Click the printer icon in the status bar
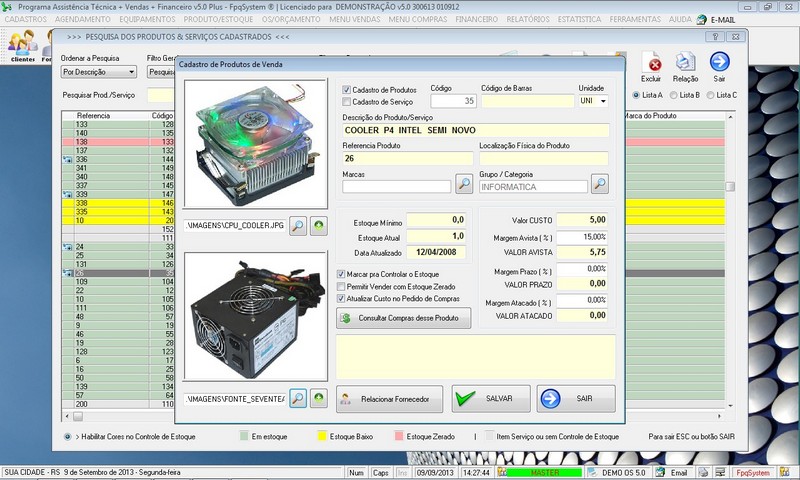800x480 pixels. (x=703, y=472)
